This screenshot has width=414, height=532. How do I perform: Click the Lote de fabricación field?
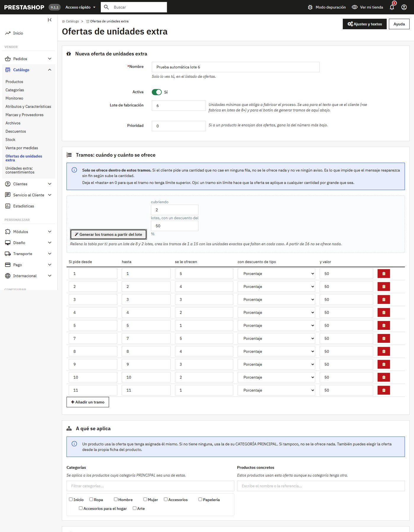(179, 106)
